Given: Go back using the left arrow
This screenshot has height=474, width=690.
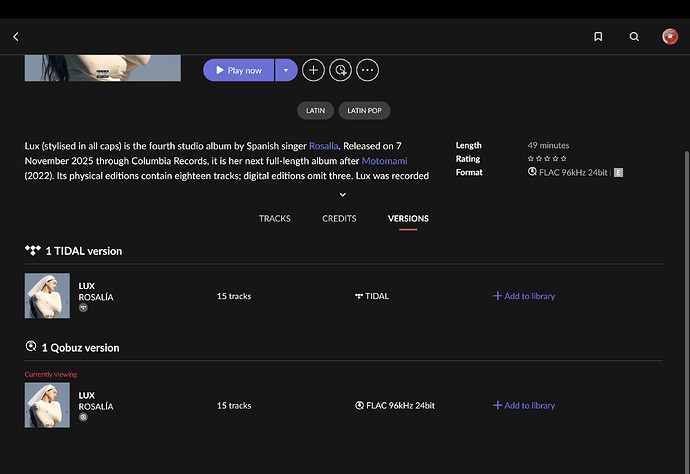Looking at the screenshot, I should coord(16,37).
